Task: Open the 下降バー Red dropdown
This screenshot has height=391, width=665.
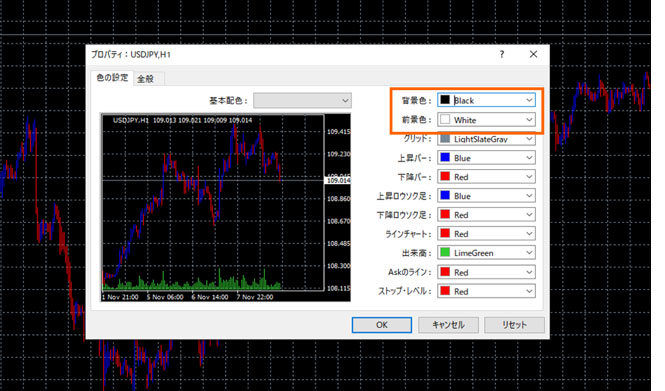Action: coord(486,177)
